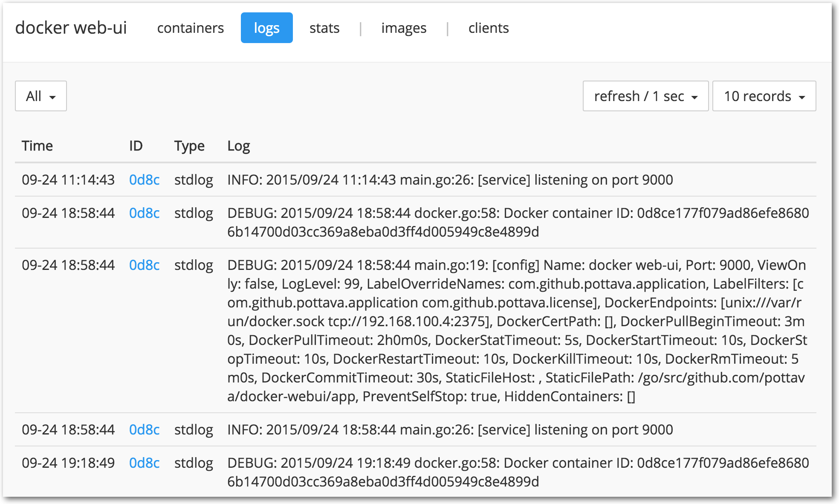This screenshot has width=839, height=504.
Task: Click stdlog type in the 11:14:43 row
Action: [194, 180]
